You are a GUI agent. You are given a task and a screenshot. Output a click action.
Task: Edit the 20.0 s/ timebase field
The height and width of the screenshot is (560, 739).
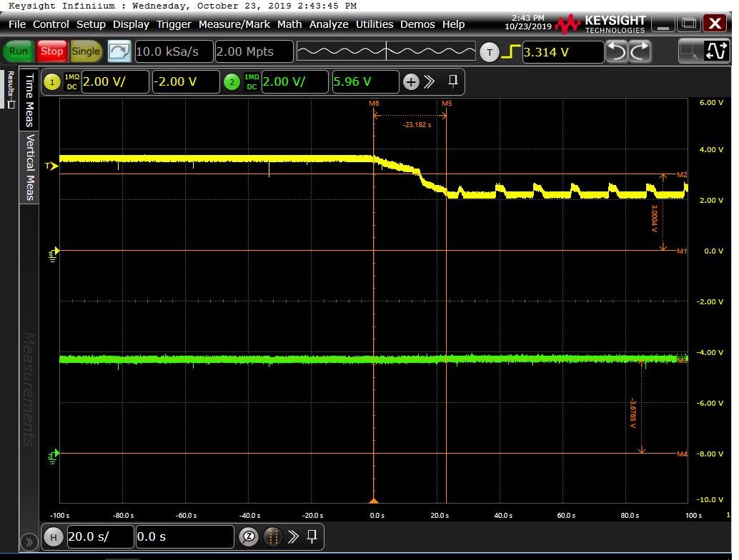[x=100, y=537]
